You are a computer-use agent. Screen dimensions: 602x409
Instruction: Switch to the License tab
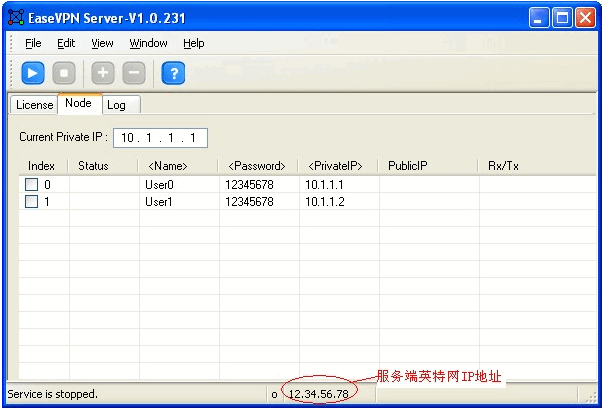coord(34,105)
